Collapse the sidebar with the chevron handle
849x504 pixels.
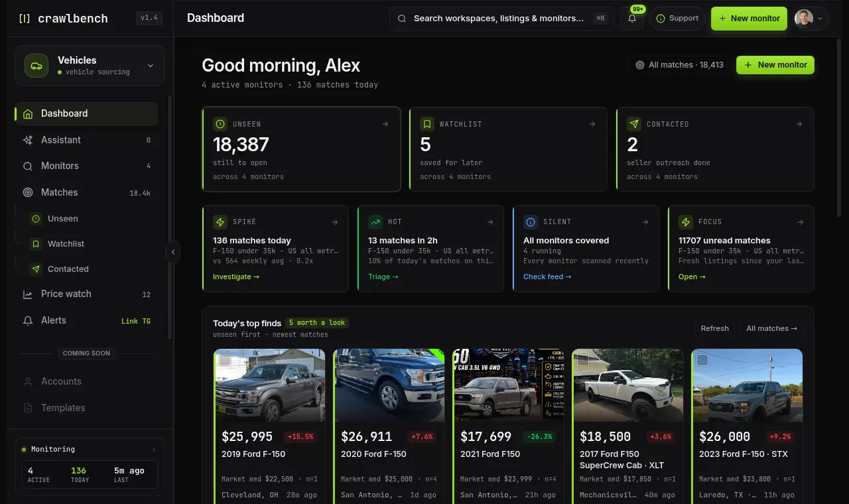[x=173, y=252]
